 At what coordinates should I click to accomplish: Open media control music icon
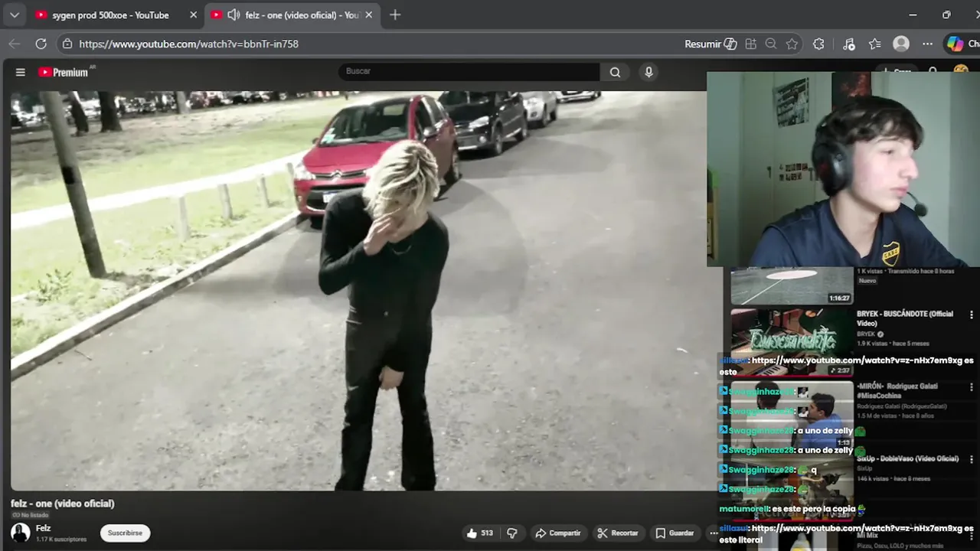848,44
